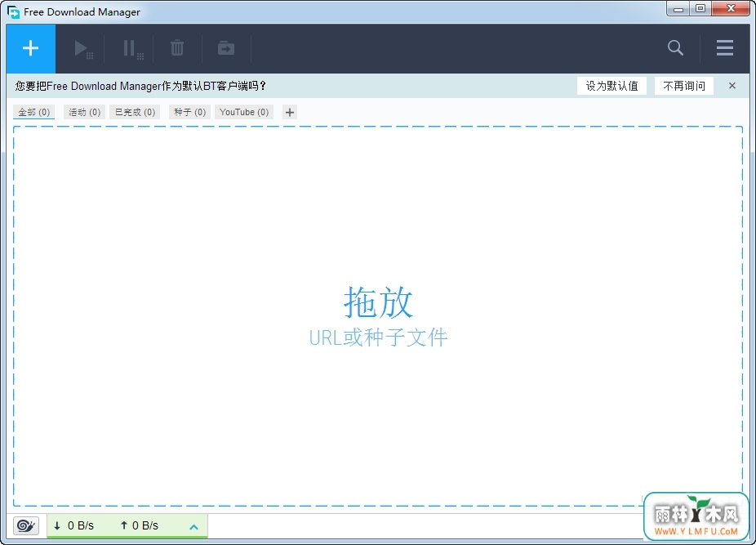This screenshot has width=756, height=545.
Task: Start all downloads with play icon
Action: 83,49
